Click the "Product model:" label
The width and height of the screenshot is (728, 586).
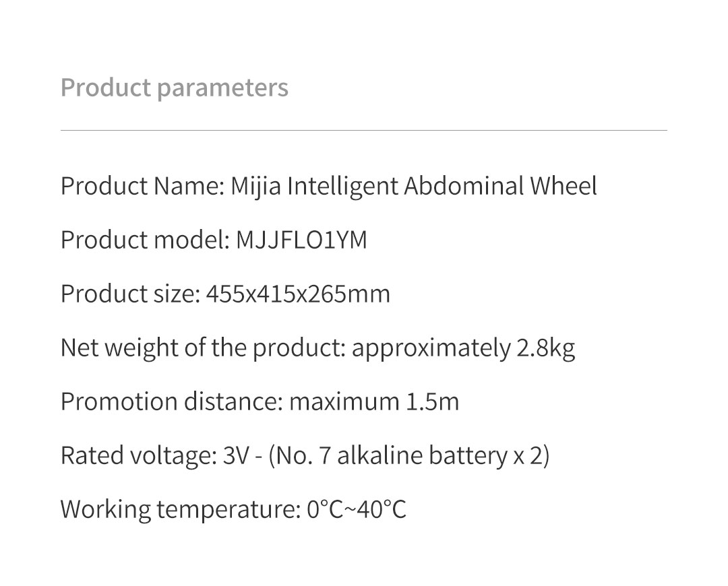coord(145,240)
